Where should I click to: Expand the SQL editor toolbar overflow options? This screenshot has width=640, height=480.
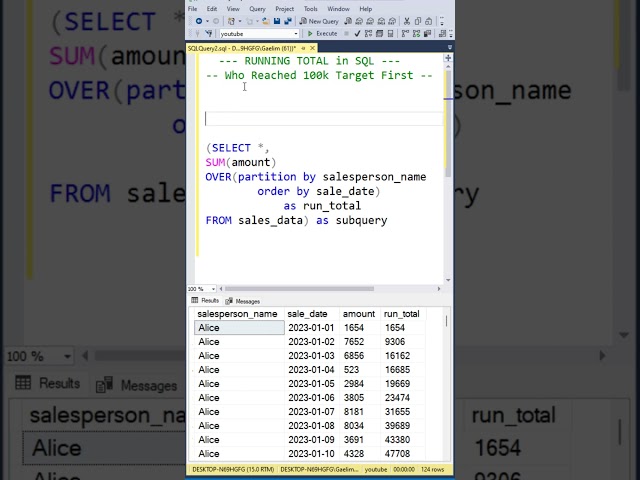coord(451,33)
